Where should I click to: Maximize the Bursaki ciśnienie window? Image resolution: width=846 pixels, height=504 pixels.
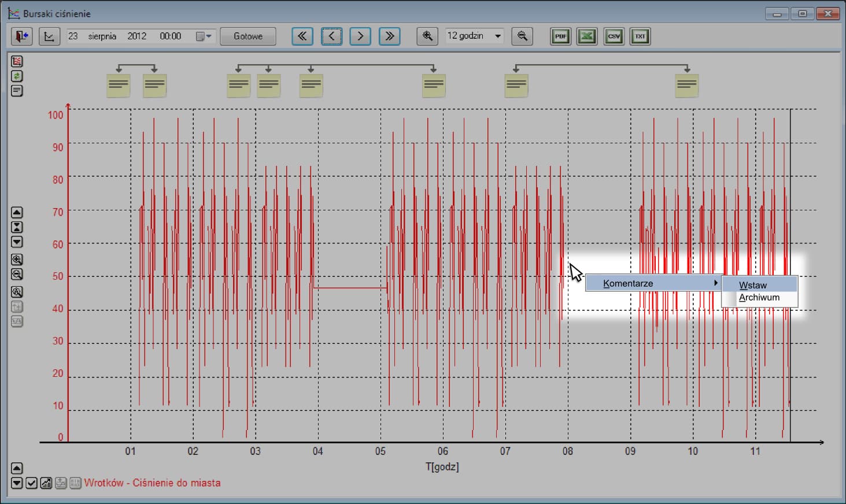[x=803, y=13]
